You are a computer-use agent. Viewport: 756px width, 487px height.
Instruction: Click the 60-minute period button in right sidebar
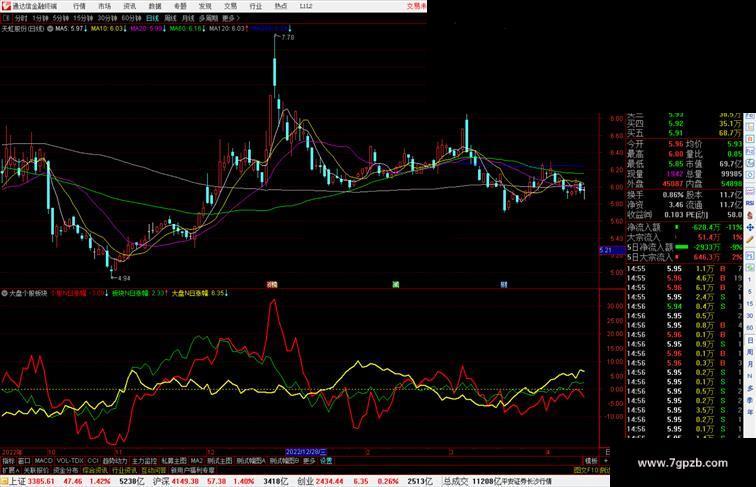750,327
